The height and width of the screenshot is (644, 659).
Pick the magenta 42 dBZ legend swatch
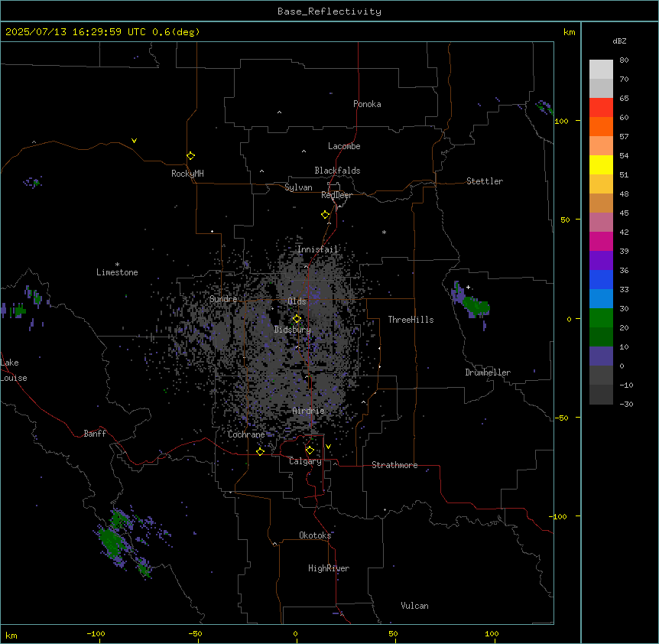(x=601, y=241)
